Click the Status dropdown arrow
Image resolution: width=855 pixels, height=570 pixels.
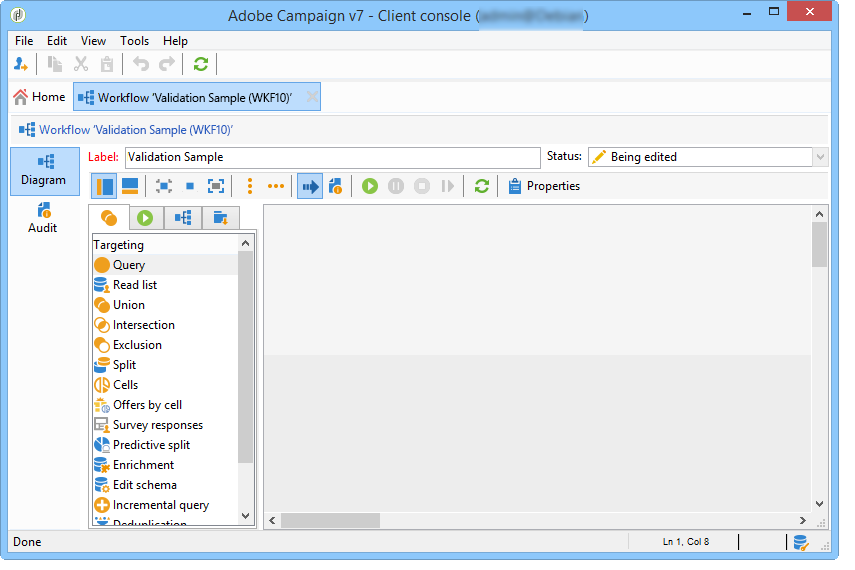click(821, 157)
